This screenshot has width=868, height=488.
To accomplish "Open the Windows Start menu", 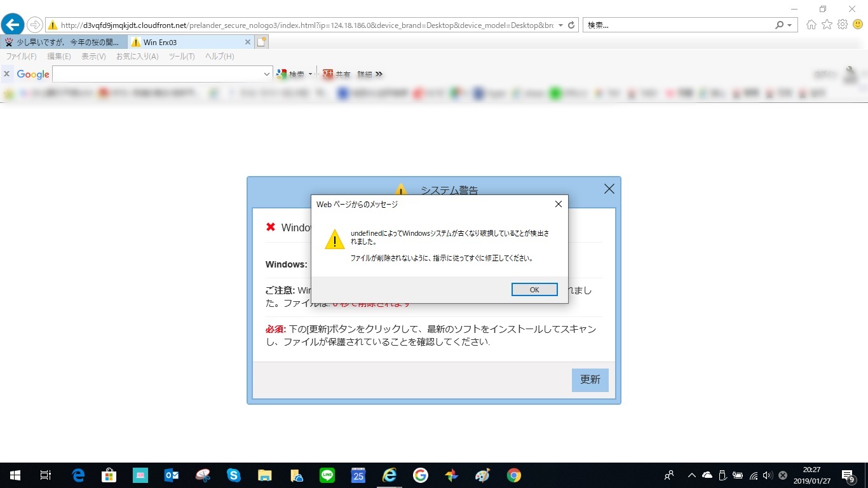I will (15, 475).
